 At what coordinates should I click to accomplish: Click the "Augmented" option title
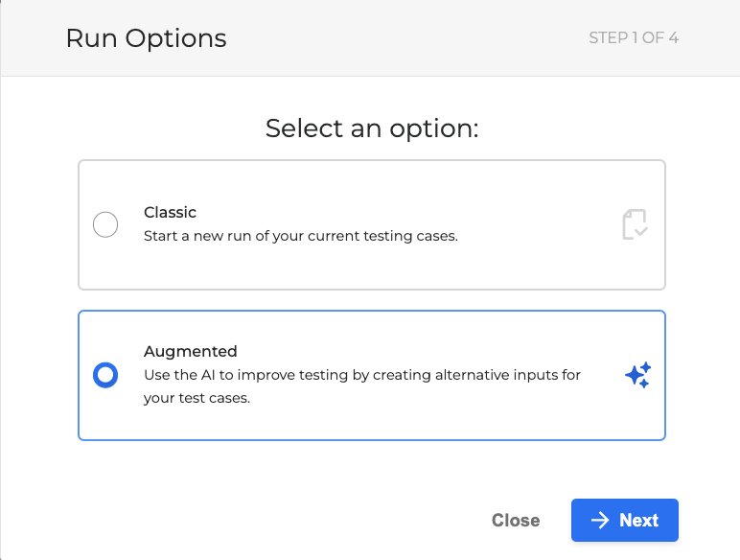point(190,351)
